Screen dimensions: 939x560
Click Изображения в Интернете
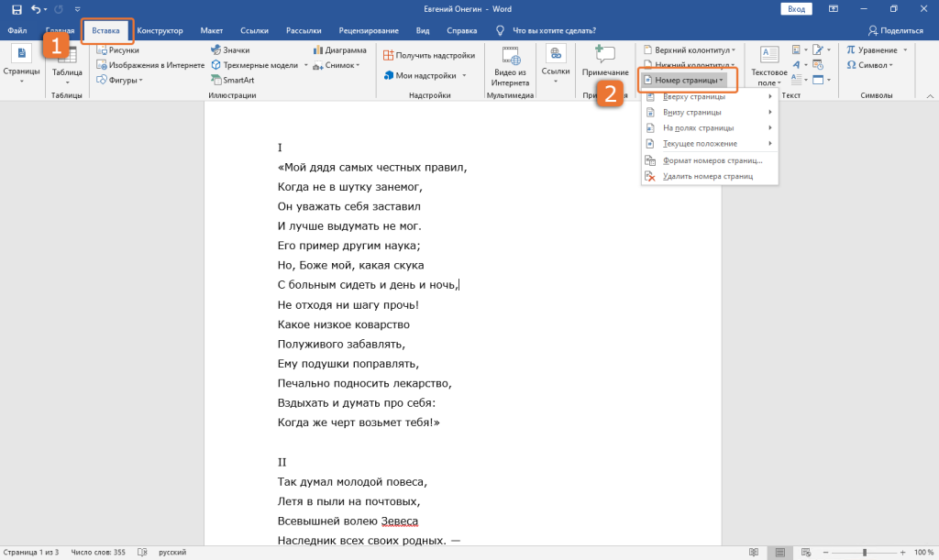point(150,65)
